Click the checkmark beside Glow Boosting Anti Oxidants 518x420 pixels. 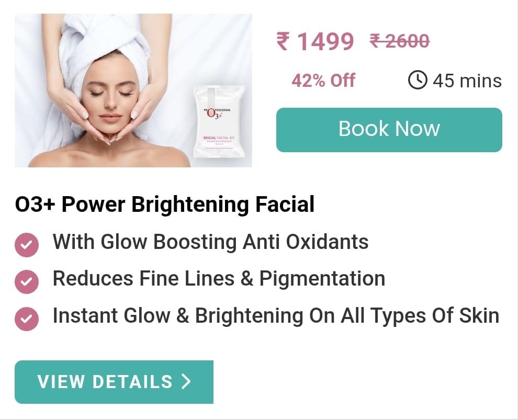coord(27,245)
